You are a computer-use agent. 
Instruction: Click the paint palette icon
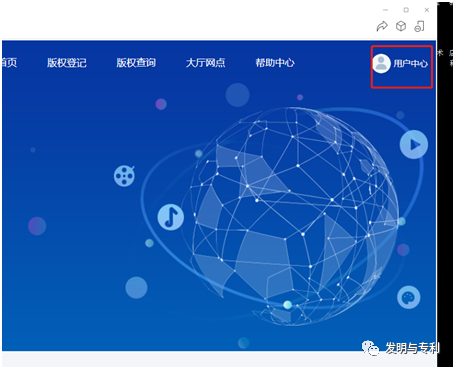(x=408, y=297)
